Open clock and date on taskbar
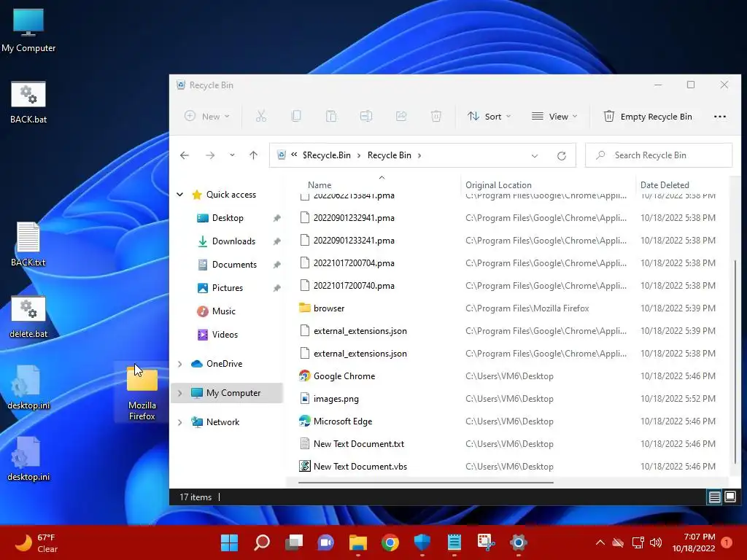 pos(694,542)
